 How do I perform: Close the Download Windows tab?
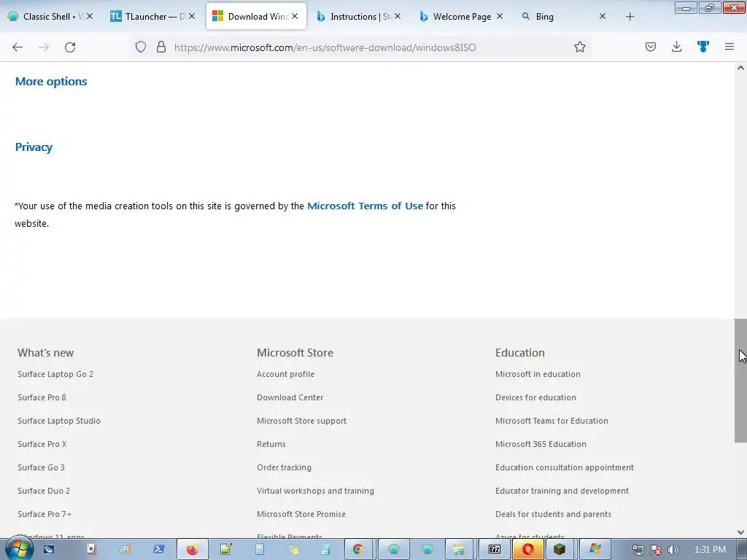[x=295, y=16]
